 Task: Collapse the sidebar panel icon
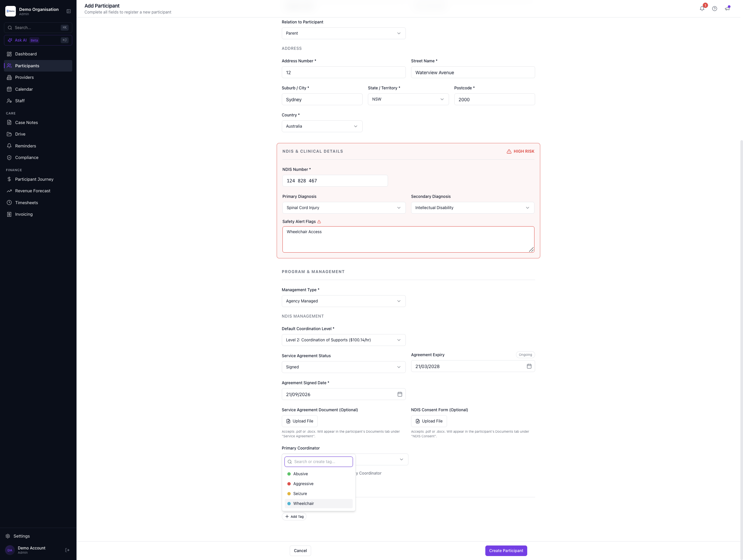coord(69,12)
